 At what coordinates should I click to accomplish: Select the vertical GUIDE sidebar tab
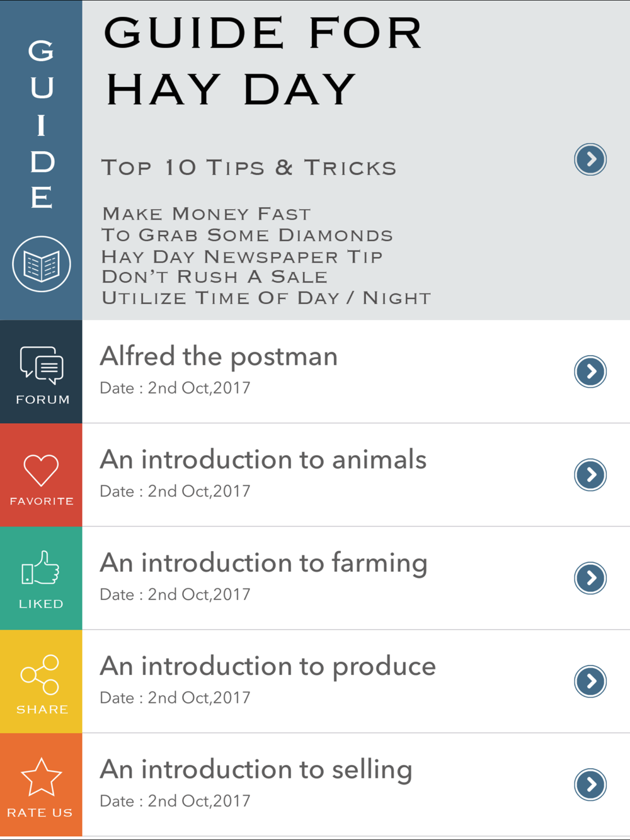41,160
